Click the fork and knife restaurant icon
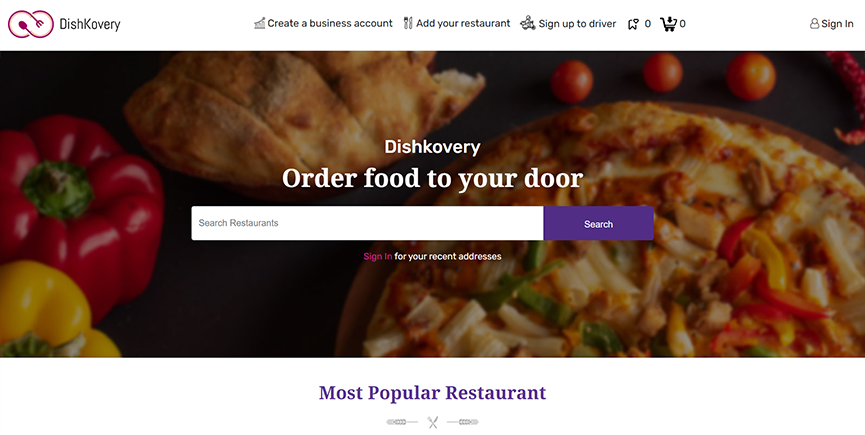 [x=408, y=23]
